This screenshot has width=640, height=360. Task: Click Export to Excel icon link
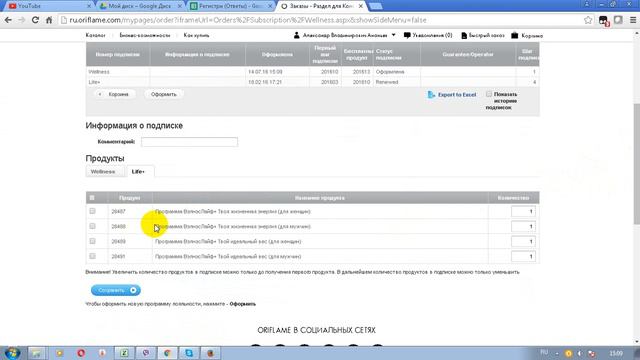pyautogui.click(x=452, y=95)
